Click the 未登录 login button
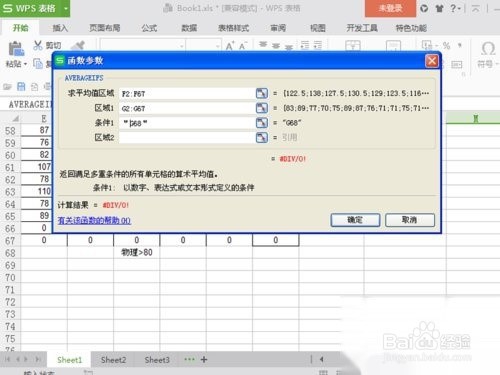This screenshot has height=375, width=500. (390, 8)
